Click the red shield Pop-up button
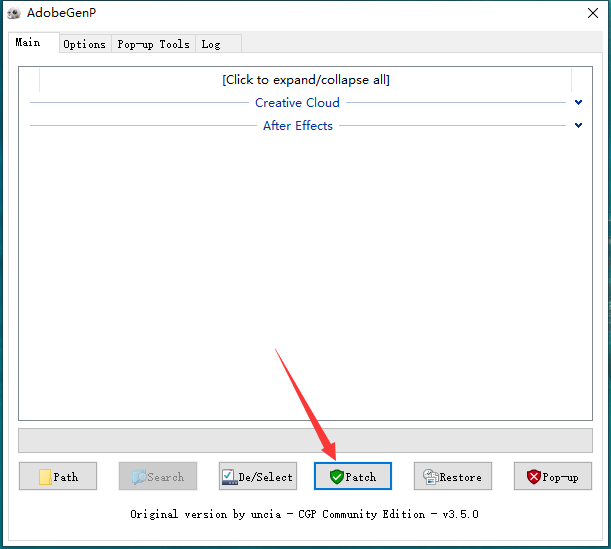The width and height of the screenshot is (611, 549). (x=553, y=476)
